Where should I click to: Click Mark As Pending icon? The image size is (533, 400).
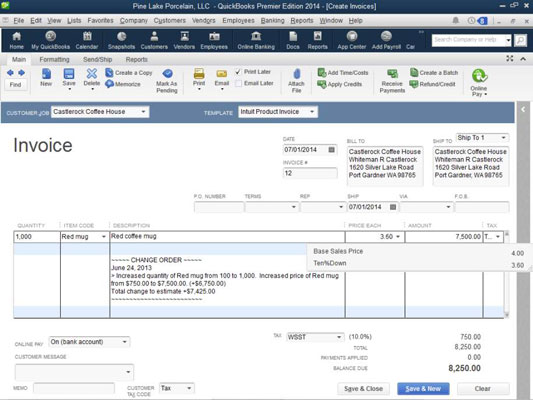pyautogui.click(x=167, y=73)
